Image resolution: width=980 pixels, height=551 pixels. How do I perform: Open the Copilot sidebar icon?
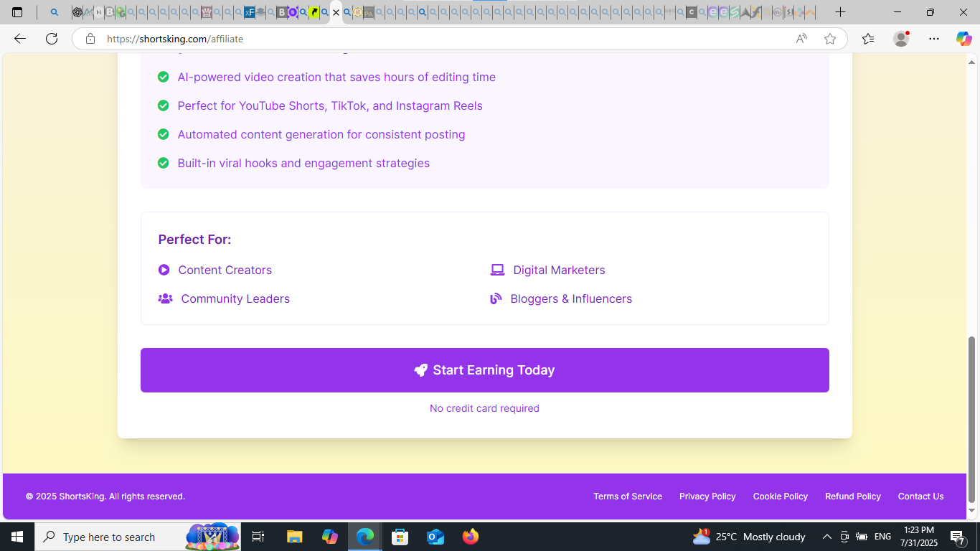963,39
